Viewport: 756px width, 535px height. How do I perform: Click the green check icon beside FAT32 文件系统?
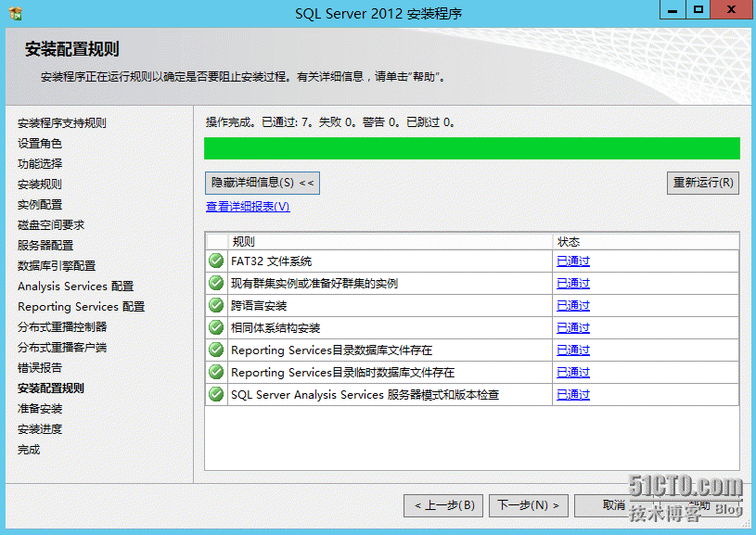click(x=216, y=261)
